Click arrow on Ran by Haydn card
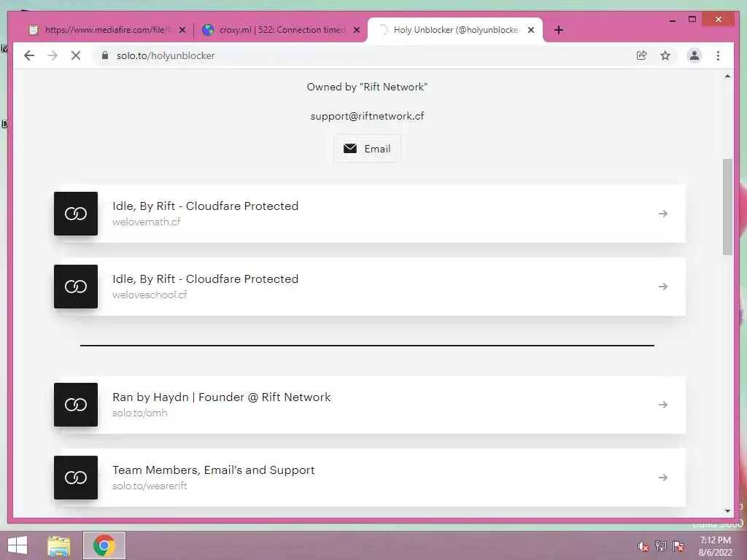747x560 pixels. (x=662, y=405)
